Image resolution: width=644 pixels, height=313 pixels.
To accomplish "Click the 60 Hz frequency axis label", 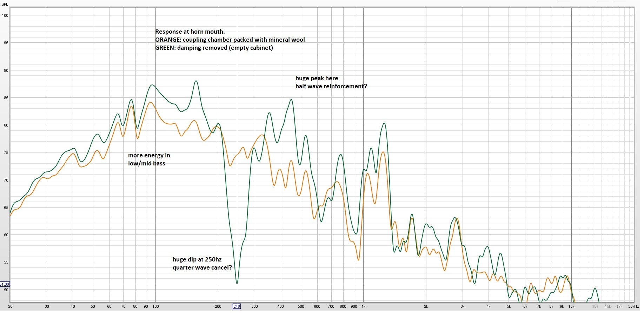I will point(109,306).
